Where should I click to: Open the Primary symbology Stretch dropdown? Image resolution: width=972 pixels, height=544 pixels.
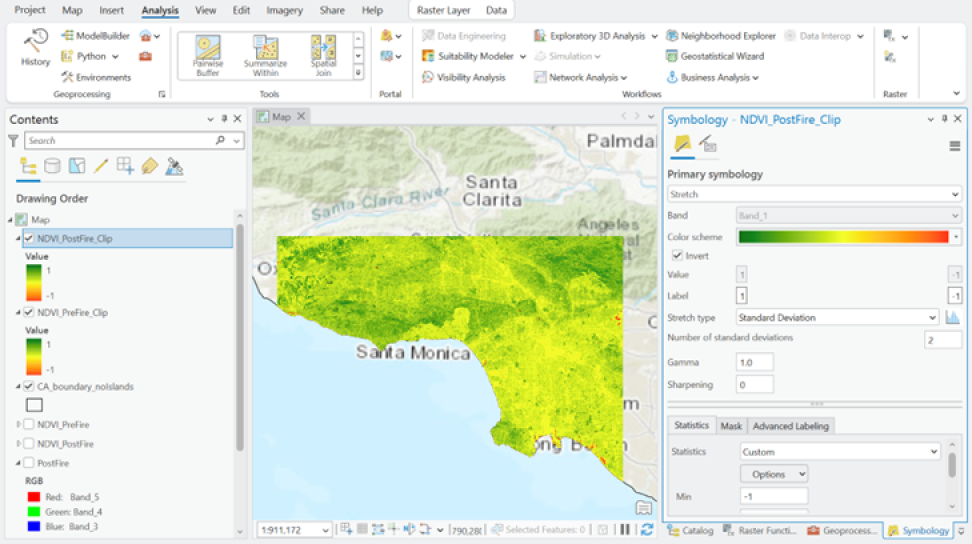(x=815, y=194)
